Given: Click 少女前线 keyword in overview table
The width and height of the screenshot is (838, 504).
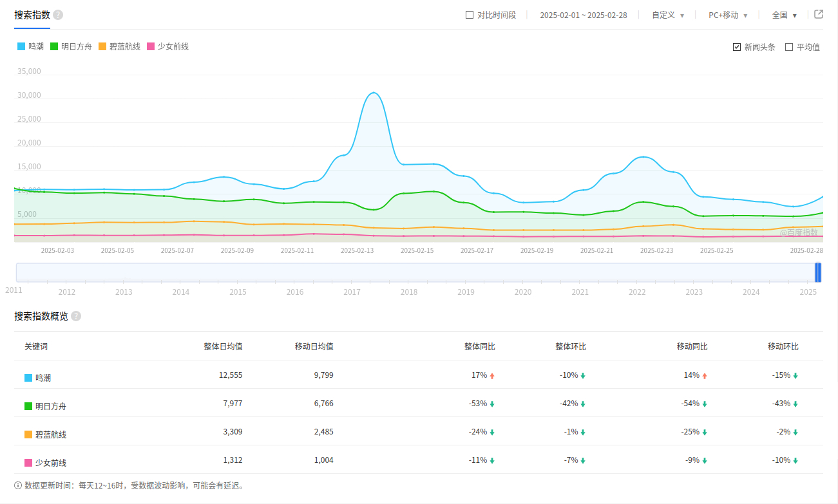Looking at the screenshot, I should (x=51, y=463).
